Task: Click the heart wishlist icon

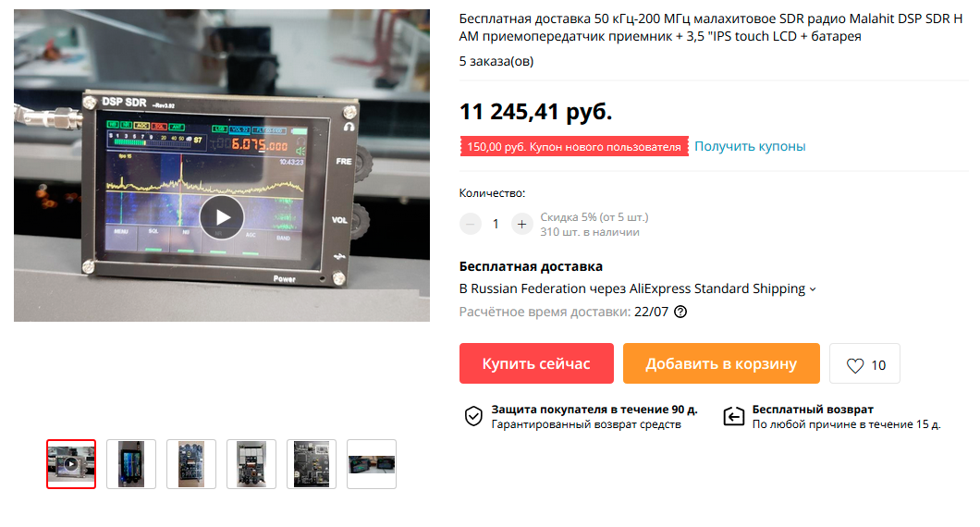Action: [855, 366]
